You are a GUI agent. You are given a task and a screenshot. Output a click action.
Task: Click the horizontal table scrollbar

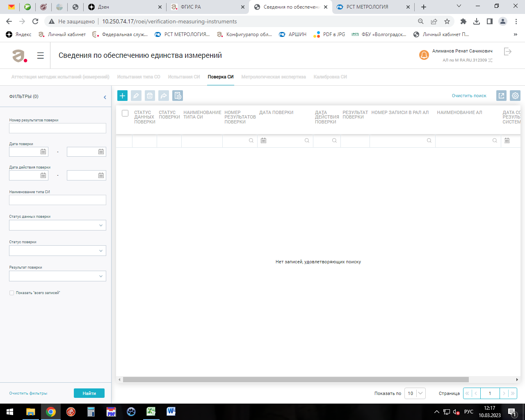pos(295,379)
